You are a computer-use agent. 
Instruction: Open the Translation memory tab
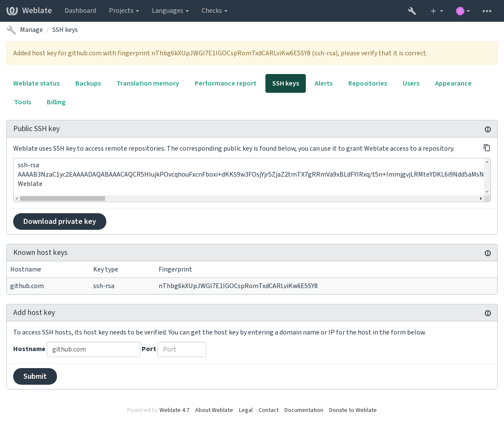tap(148, 83)
